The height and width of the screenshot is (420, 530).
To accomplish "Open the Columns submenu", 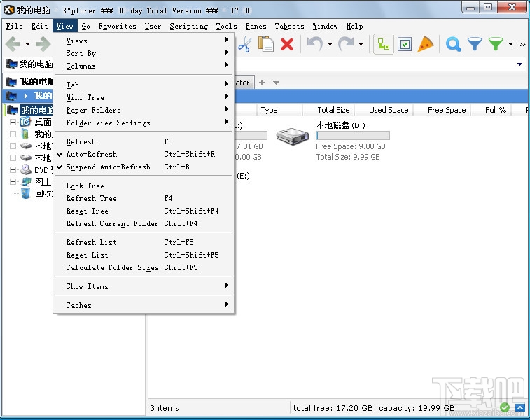I will point(144,66).
